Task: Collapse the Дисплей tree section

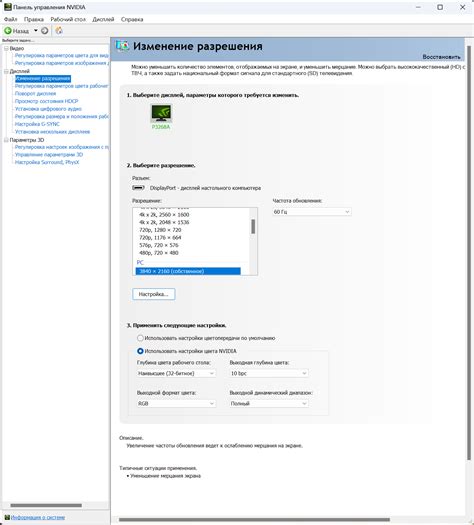Action: coord(6,71)
